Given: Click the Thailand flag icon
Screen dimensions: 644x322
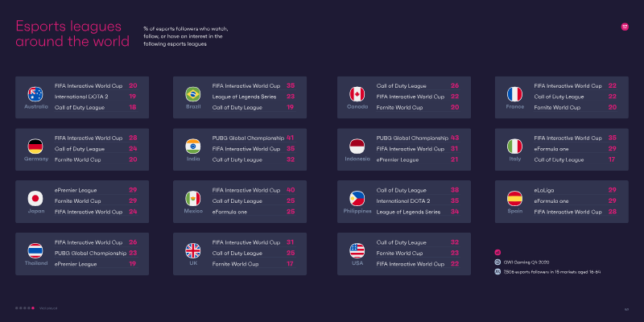Looking at the screenshot, I should point(35,251).
